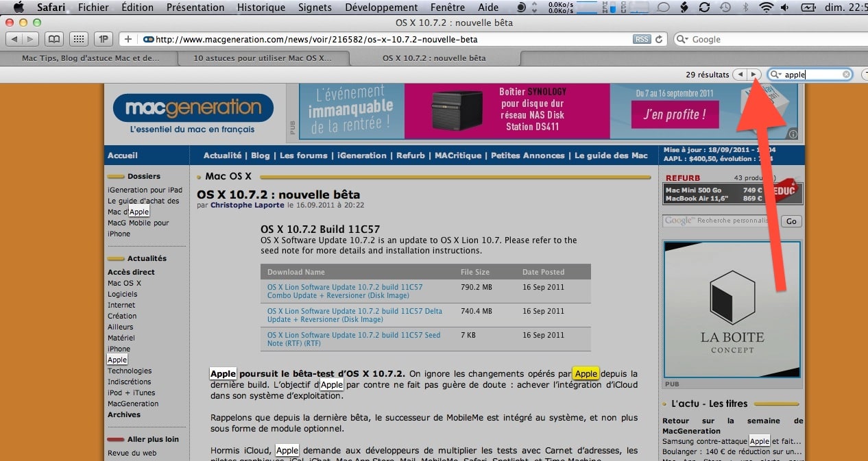Open Google search field magnifier menu
Viewport: 868px width, 461px height.
tap(684, 39)
